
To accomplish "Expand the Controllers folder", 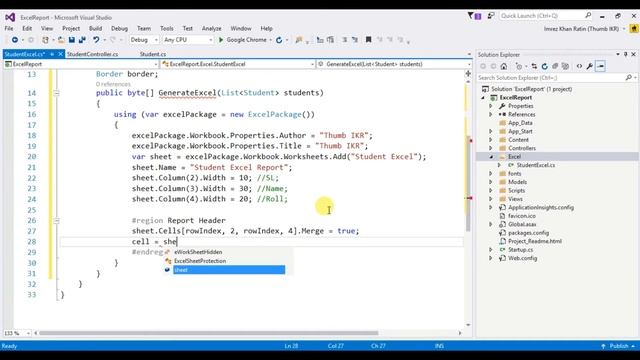I will coord(491,148).
